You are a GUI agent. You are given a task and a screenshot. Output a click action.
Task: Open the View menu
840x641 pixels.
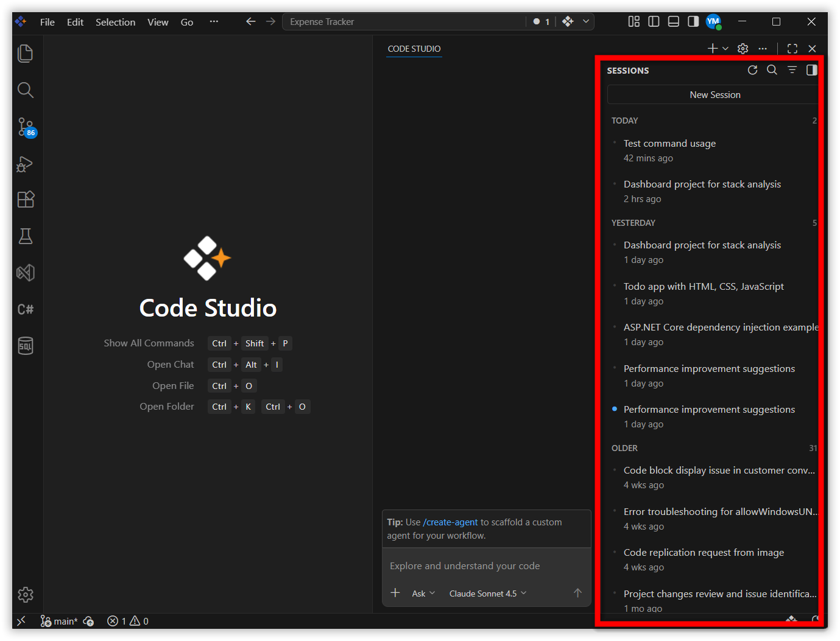[x=158, y=22]
